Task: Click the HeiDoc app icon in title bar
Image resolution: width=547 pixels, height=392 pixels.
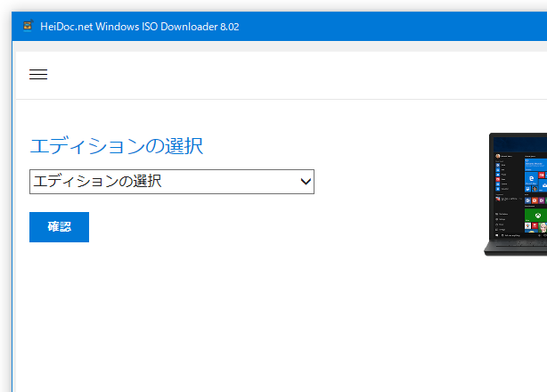Action: click(x=28, y=26)
